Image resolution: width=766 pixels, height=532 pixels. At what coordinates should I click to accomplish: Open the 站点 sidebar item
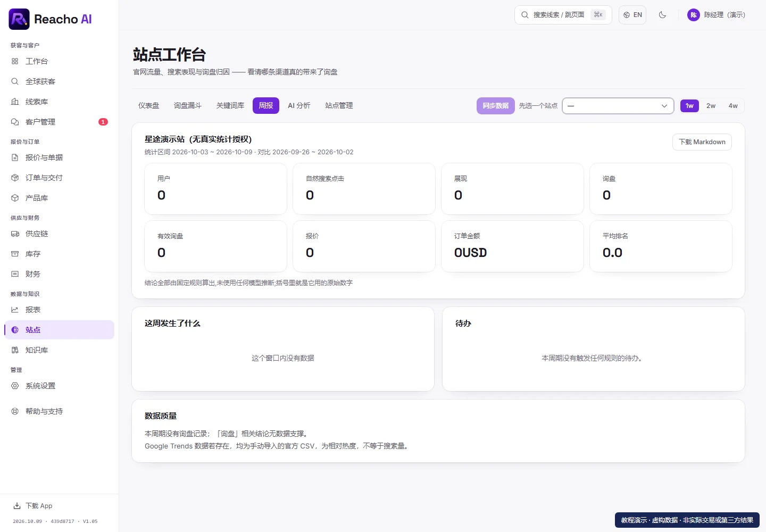coord(60,330)
